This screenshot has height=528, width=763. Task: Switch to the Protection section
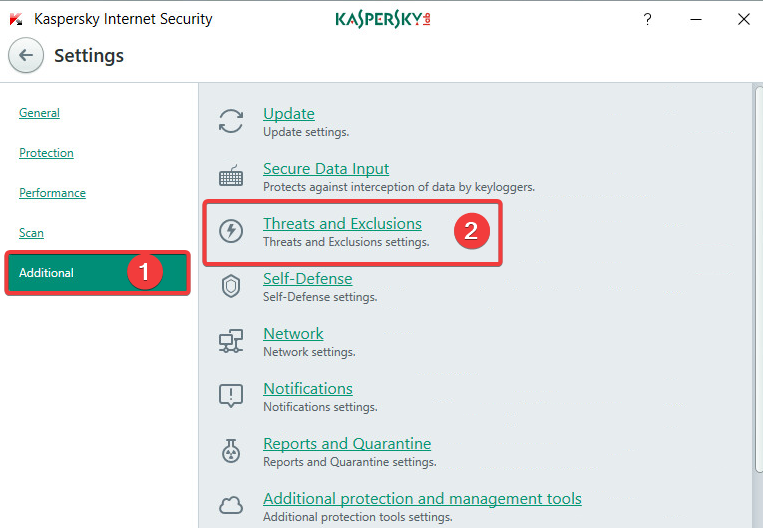click(x=46, y=153)
